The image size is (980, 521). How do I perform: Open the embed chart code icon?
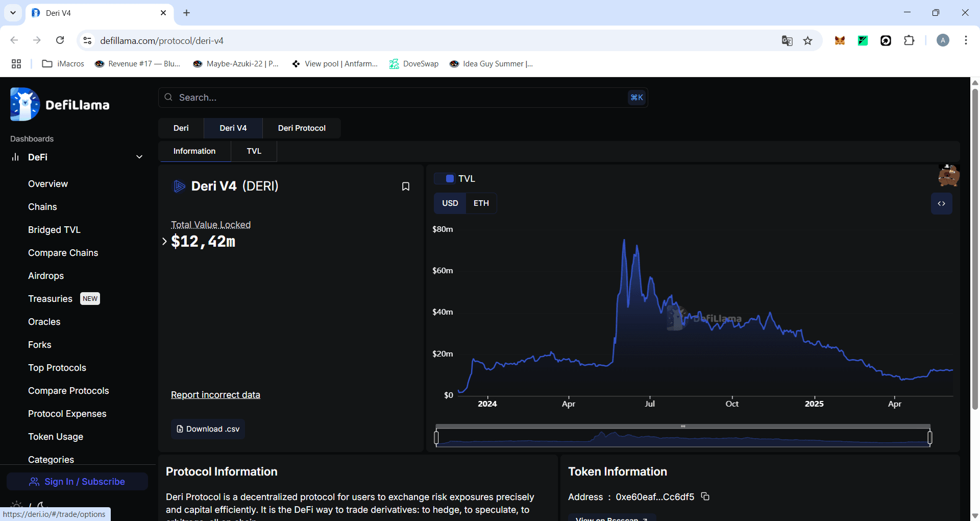coord(941,203)
